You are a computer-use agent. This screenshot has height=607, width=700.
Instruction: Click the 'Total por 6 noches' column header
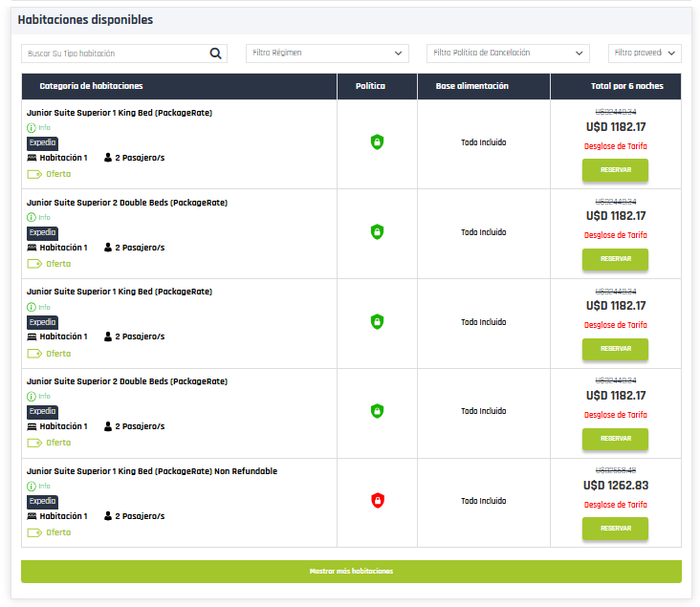(x=626, y=86)
